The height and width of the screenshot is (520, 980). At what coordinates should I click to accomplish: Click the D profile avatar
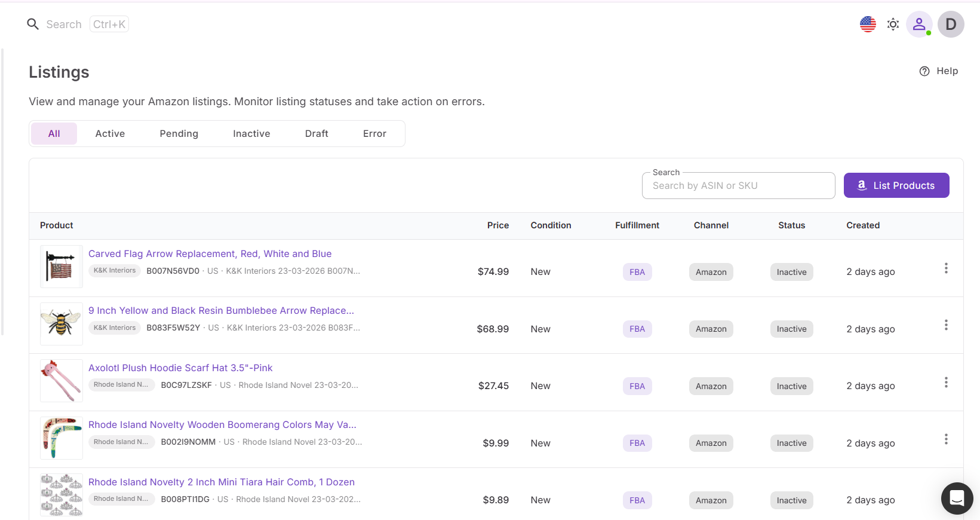click(x=951, y=24)
